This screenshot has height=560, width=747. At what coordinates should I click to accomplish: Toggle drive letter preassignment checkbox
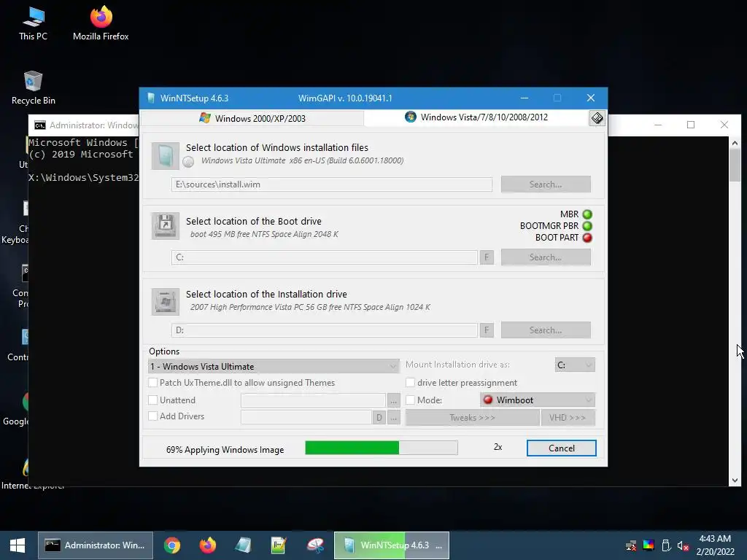coord(410,382)
